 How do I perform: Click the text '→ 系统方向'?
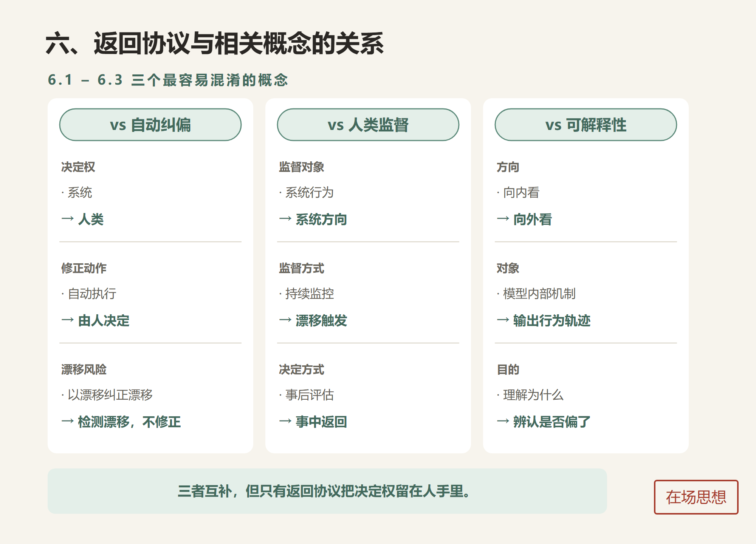point(313,219)
